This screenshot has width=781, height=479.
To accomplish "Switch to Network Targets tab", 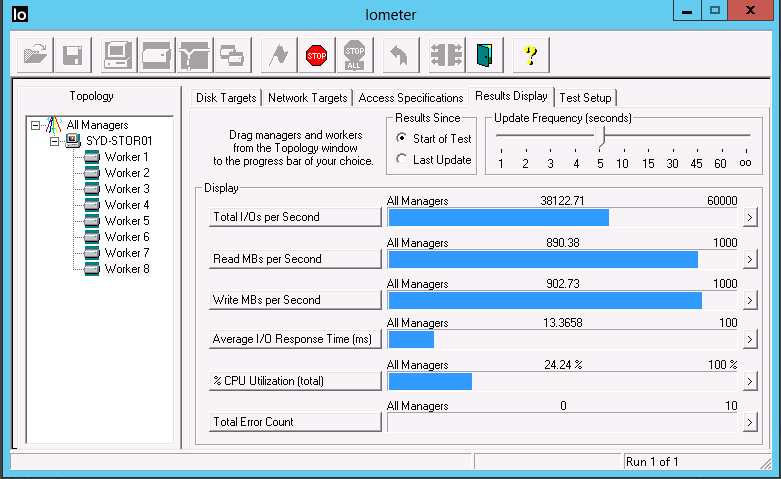I will 307,98.
